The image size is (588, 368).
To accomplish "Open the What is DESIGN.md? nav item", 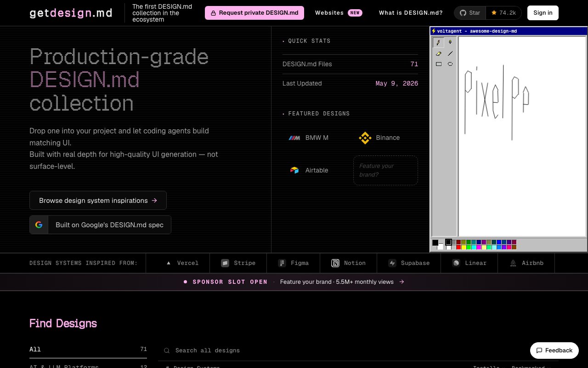I will 411,13.
